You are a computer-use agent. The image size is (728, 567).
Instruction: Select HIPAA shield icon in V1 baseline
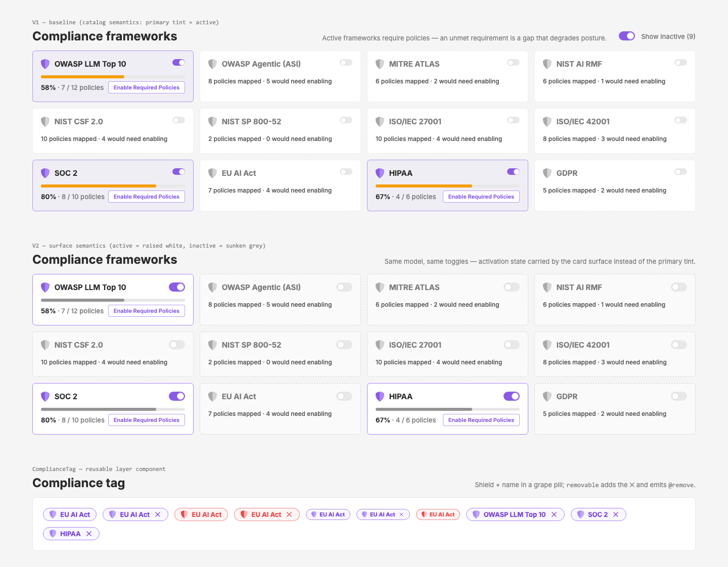click(380, 173)
